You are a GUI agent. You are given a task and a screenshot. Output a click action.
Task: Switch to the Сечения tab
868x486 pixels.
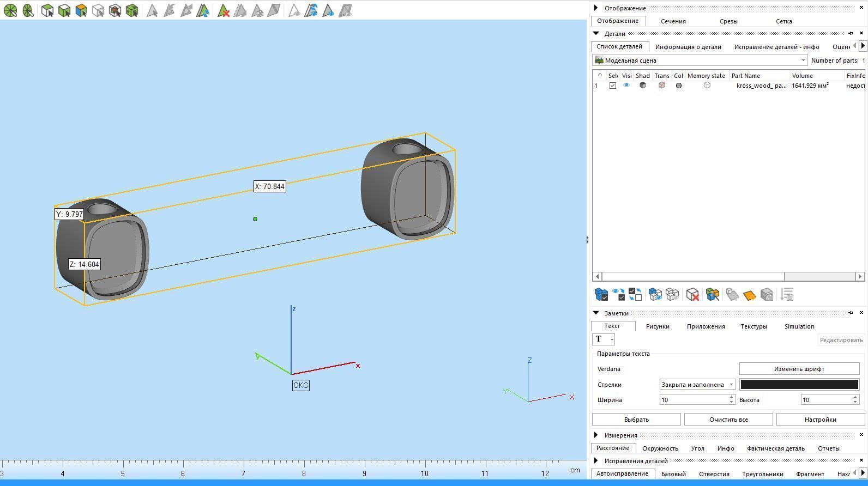click(x=673, y=21)
